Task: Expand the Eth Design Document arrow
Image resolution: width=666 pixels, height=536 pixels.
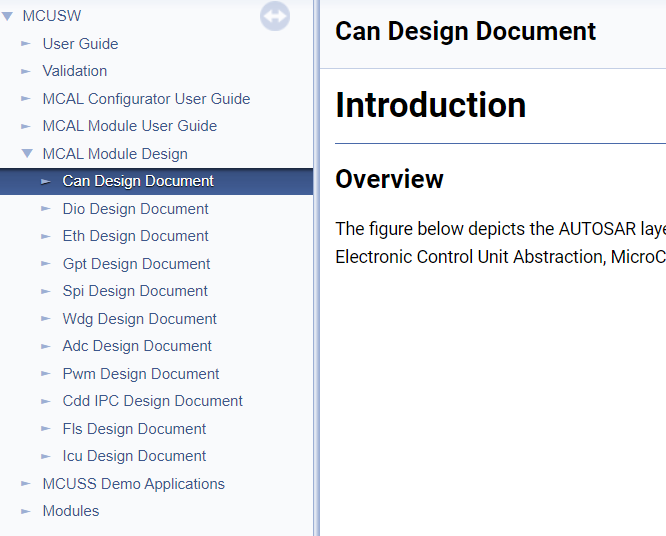Action: 46,237
